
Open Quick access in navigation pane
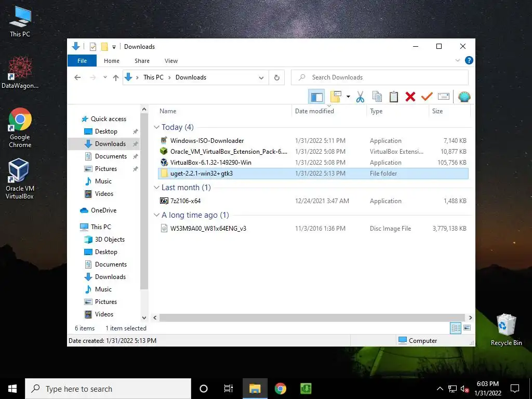coord(108,119)
